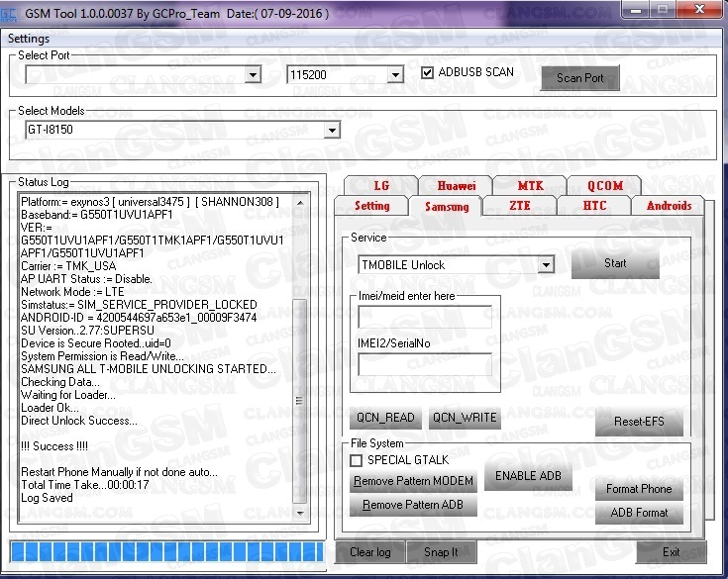The width and height of the screenshot is (728, 579).
Task: Open the Settings menu
Action: tap(29, 39)
